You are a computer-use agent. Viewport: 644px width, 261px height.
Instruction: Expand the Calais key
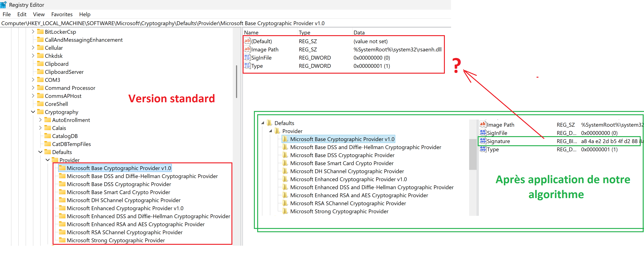(x=40, y=128)
